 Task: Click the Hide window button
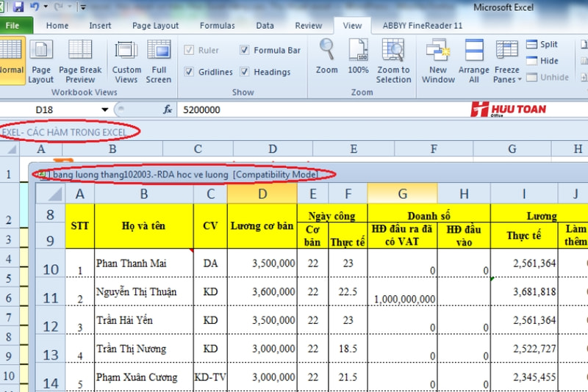point(542,61)
